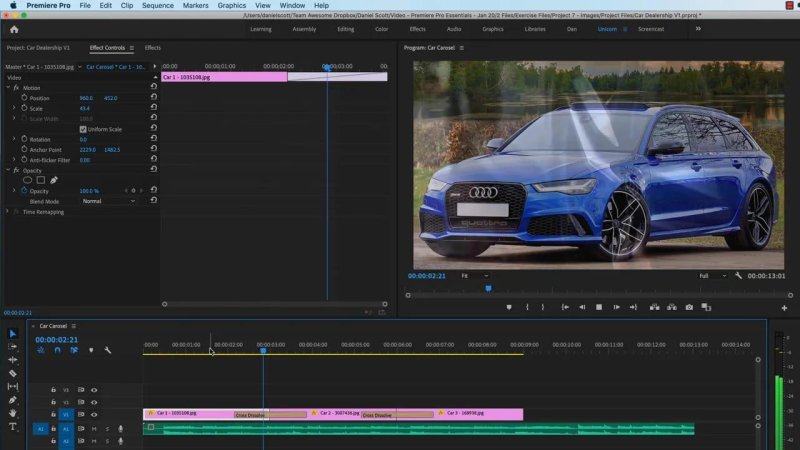This screenshot has width=800, height=450.
Task: Select the Pen tool in timeline toolbar
Action: coord(13,400)
